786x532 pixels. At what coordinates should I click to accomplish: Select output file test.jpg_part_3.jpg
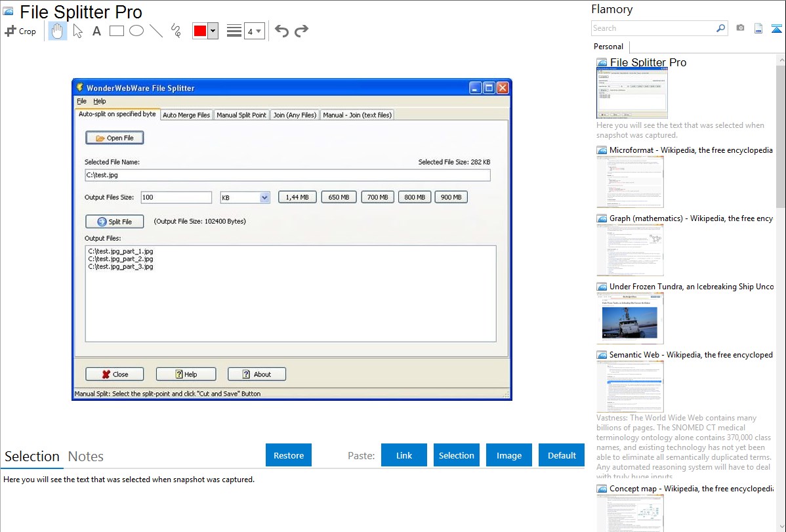121,267
